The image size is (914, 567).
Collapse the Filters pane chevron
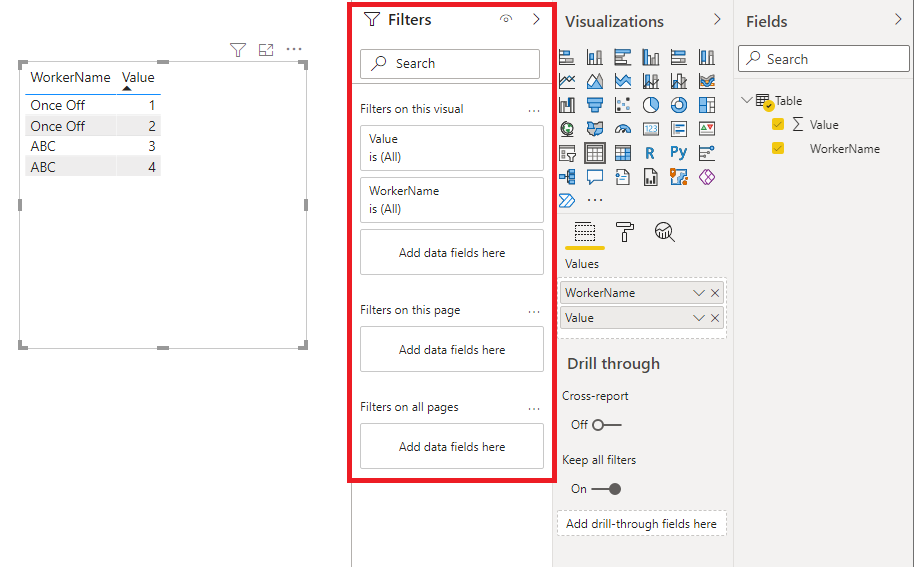pyautogui.click(x=536, y=19)
